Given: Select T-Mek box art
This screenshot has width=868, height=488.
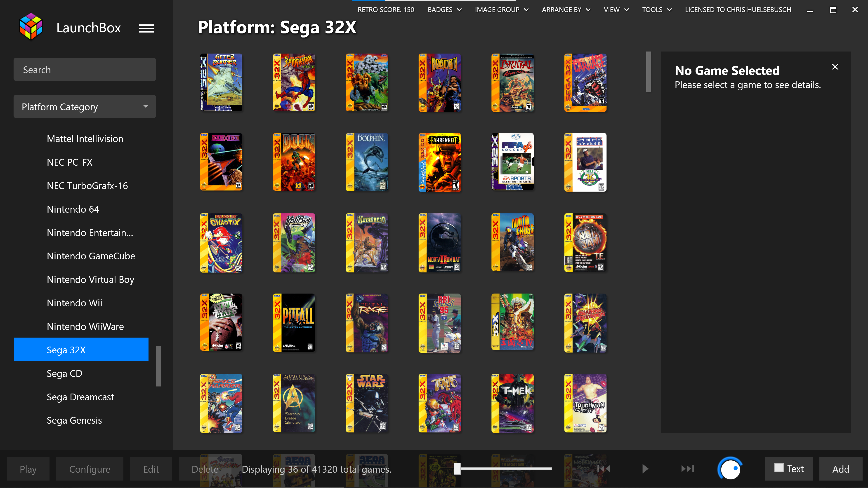Looking at the screenshot, I should [x=512, y=403].
